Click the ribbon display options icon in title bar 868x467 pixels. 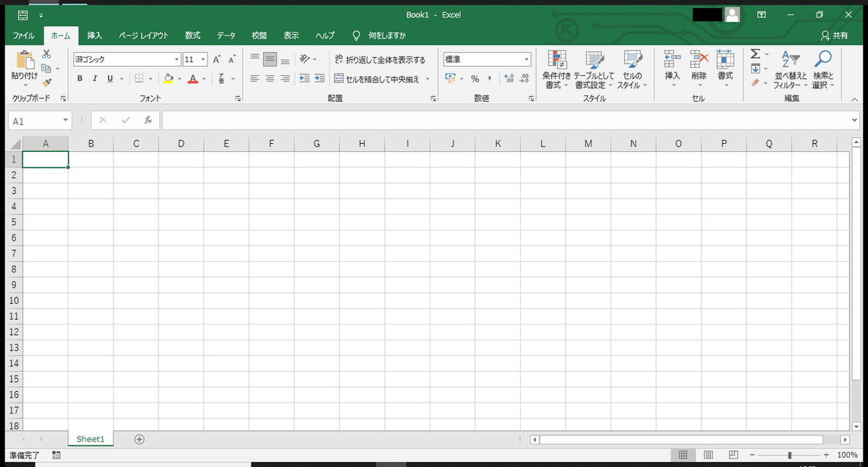click(762, 14)
